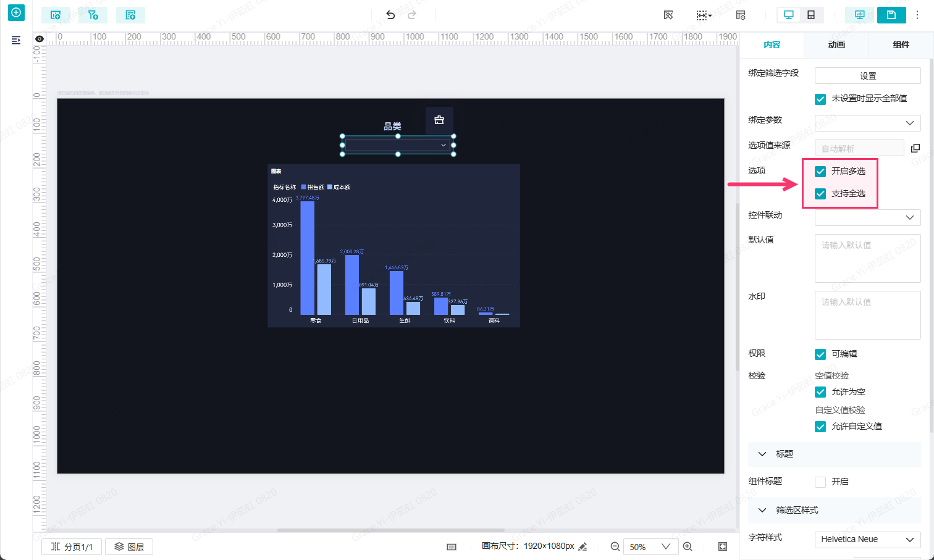Click the add table component icon

[130, 15]
